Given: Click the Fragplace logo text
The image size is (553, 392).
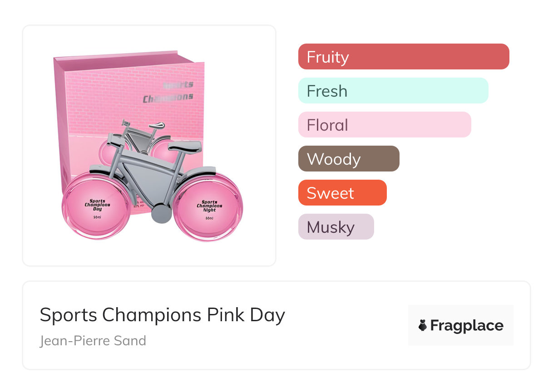Looking at the screenshot, I should pos(466,326).
